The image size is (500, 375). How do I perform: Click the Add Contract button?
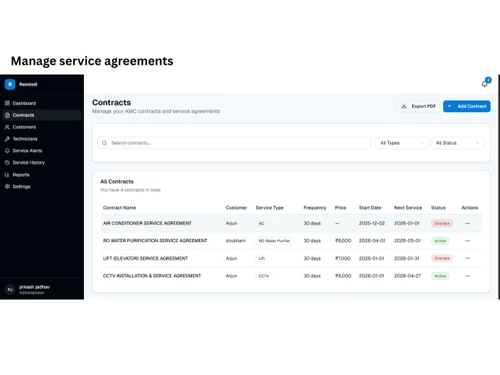(x=467, y=106)
